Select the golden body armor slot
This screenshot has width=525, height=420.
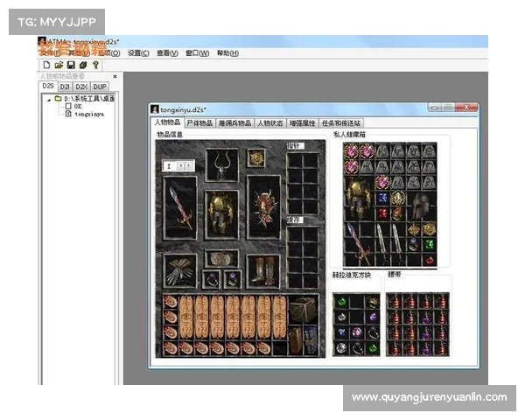tap(221, 213)
